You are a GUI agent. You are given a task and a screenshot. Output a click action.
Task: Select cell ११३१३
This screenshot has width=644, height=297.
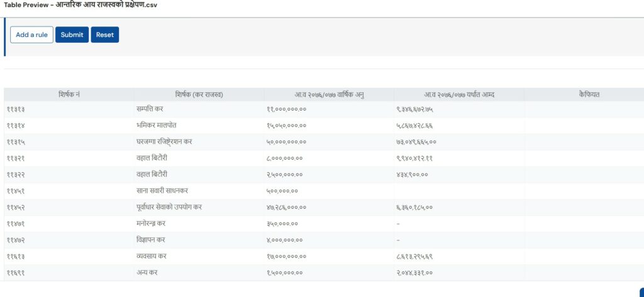point(69,109)
